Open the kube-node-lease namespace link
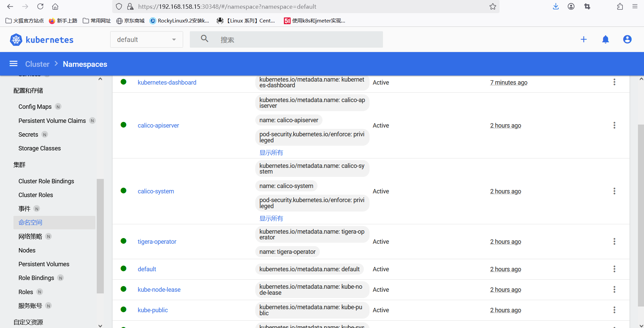Viewport: 644px width, 328px height. tap(159, 290)
